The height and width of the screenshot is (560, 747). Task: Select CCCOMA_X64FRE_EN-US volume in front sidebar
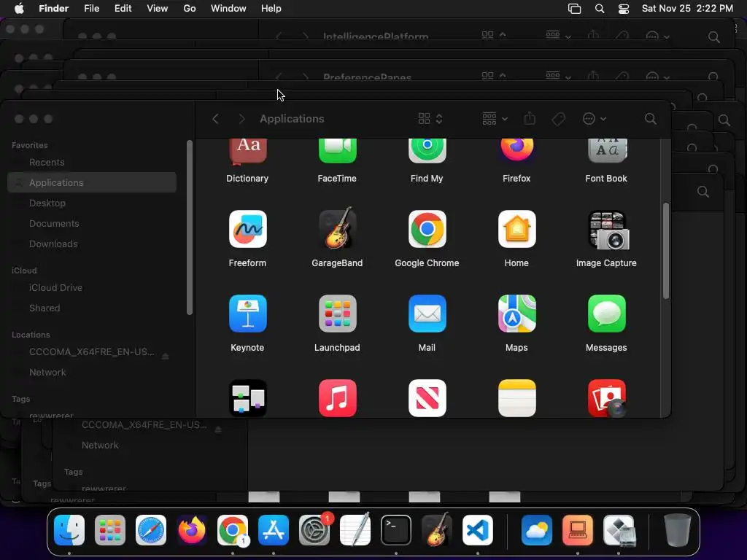click(91, 352)
